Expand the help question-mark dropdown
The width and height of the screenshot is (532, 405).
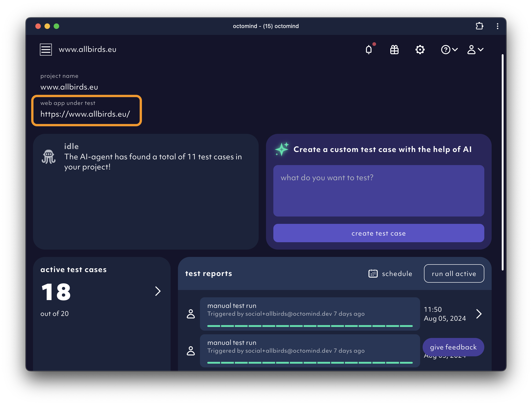[x=449, y=50]
